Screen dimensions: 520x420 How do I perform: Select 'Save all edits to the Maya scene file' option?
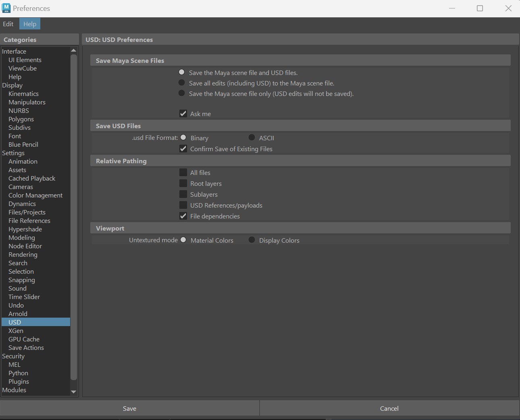click(x=182, y=83)
